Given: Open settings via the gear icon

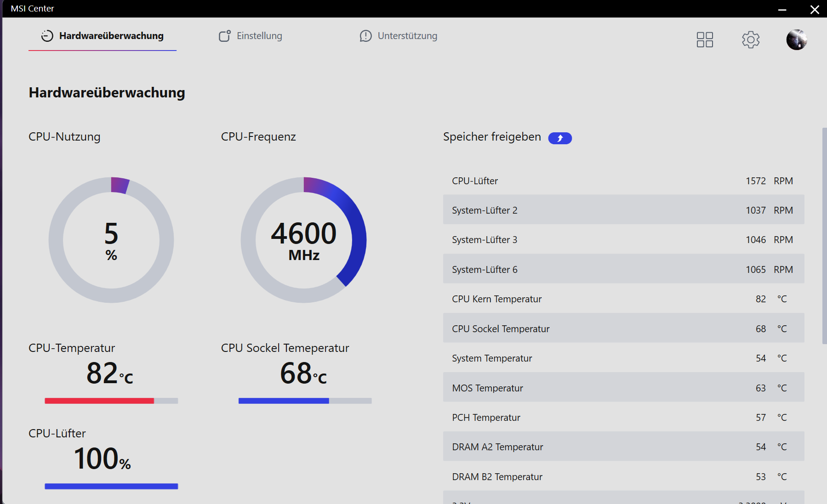Looking at the screenshot, I should coord(751,40).
